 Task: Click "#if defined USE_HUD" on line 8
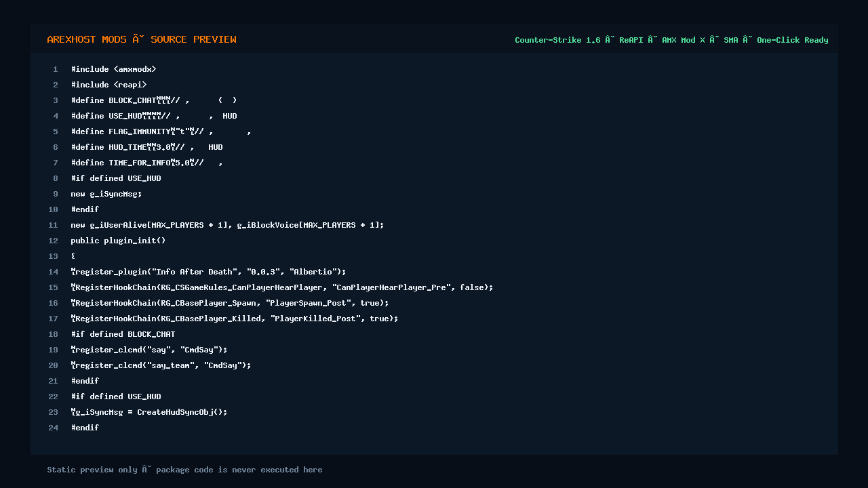[116, 178]
